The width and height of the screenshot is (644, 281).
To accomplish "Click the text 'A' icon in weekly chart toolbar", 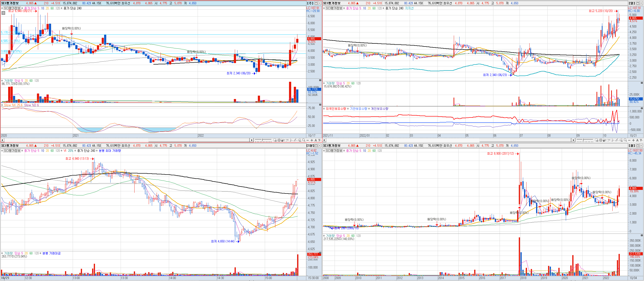I will pos(316,140).
